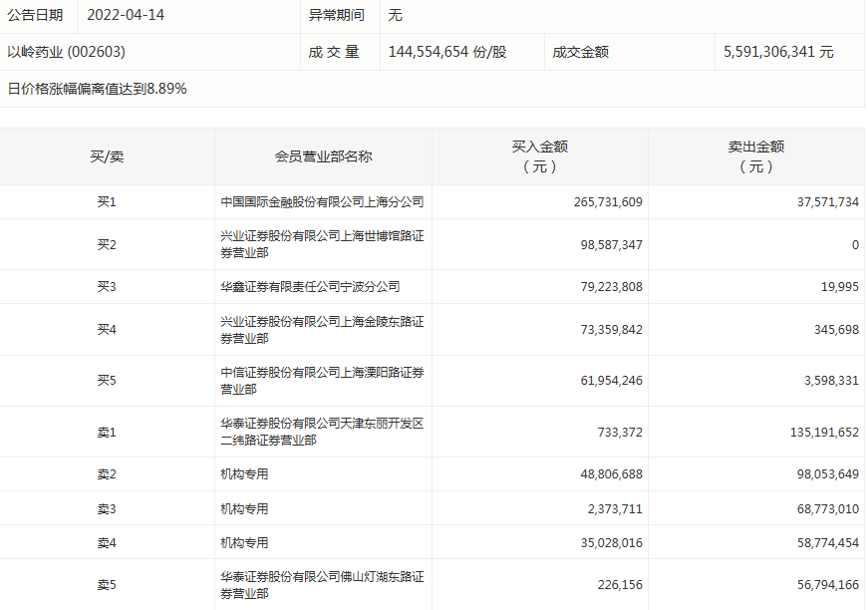The image size is (868, 610).
Task: Click the sell amount 135,191,652
Action: click(824, 433)
